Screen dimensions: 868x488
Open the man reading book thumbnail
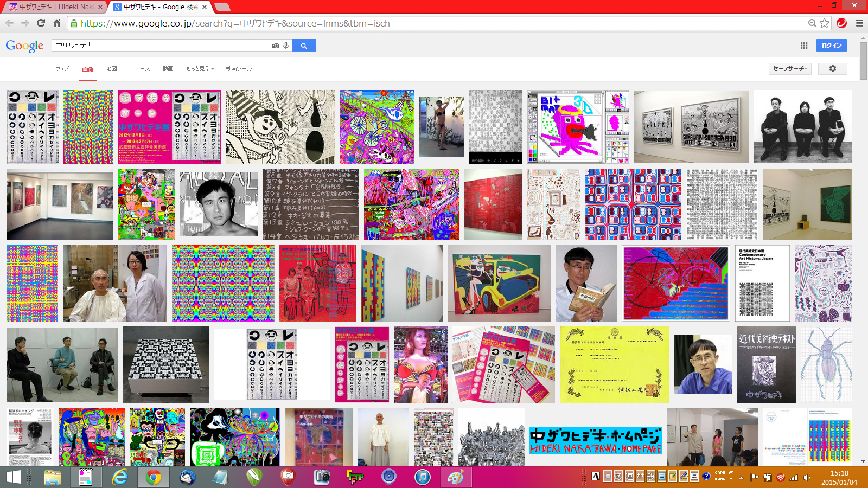click(x=586, y=283)
